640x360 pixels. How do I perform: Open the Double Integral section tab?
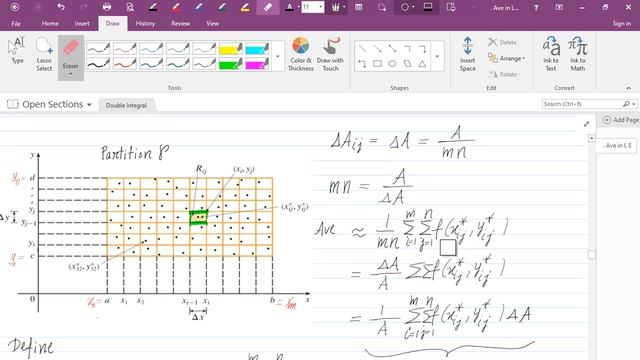(x=126, y=105)
